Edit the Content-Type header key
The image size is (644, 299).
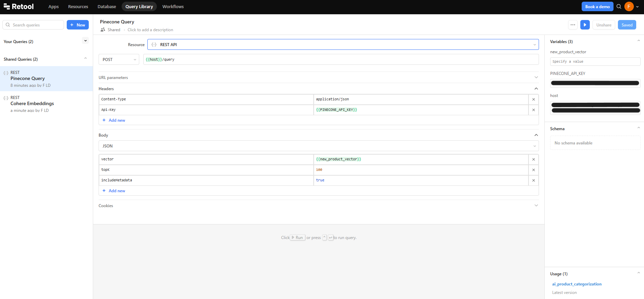[x=206, y=99]
